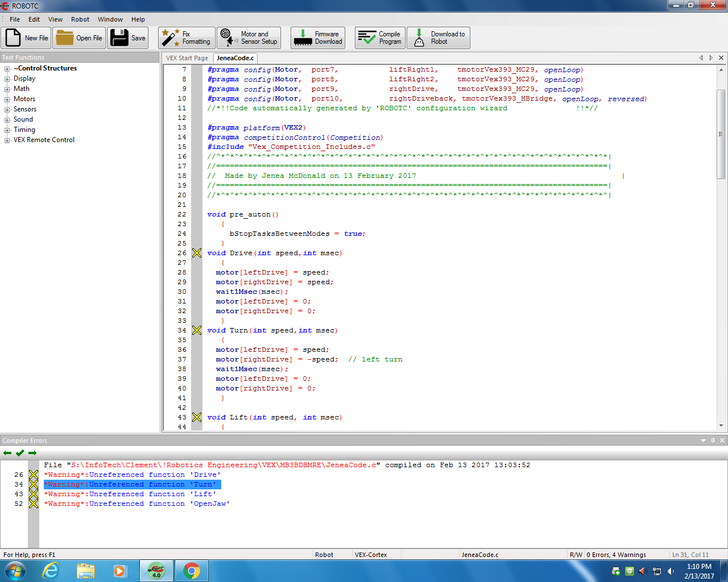Open Google Chrome from the taskbar
The height and width of the screenshot is (582, 728).
pos(192,571)
